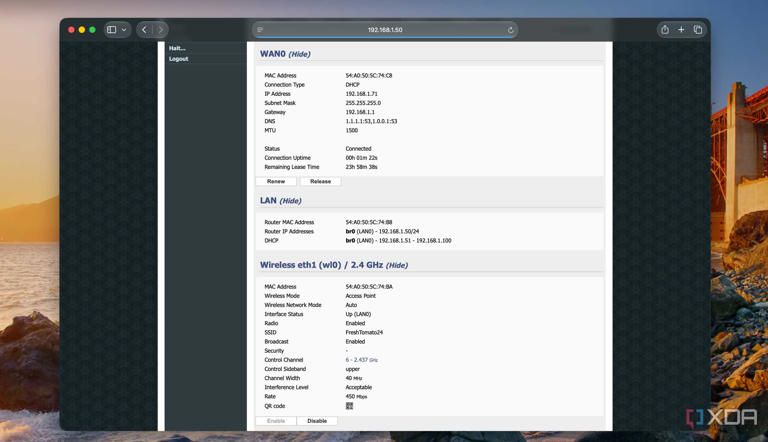Select the subnet mask 255.255.255.0
Screen dimensions: 768x442
click(x=363, y=103)
